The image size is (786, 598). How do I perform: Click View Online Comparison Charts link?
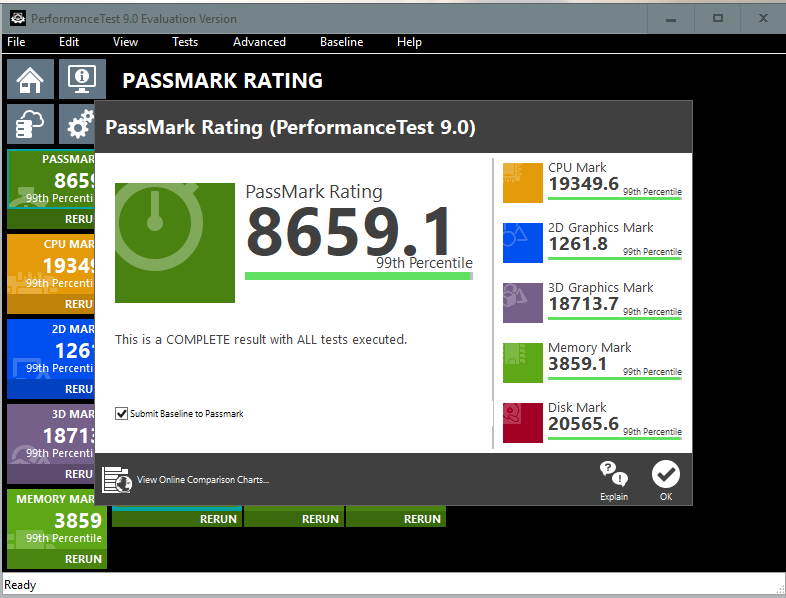(x=203, y=480)
